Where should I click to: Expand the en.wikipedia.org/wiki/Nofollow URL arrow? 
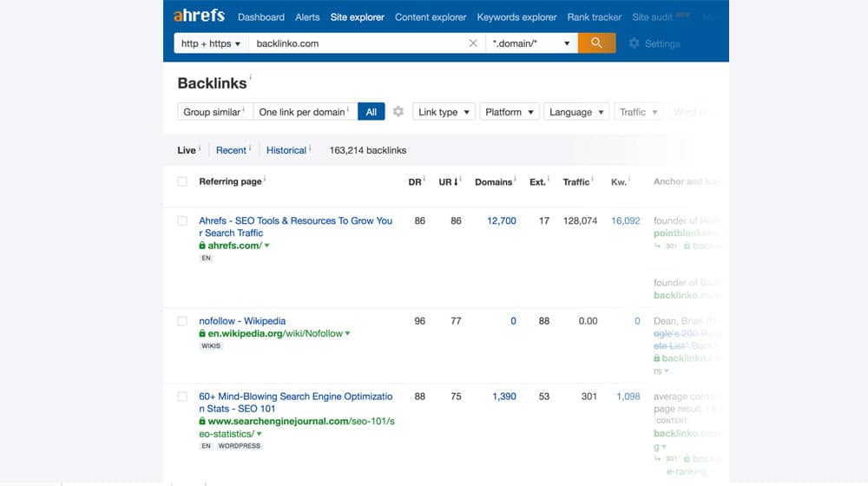pyautogui.click(x=348, y=334)
